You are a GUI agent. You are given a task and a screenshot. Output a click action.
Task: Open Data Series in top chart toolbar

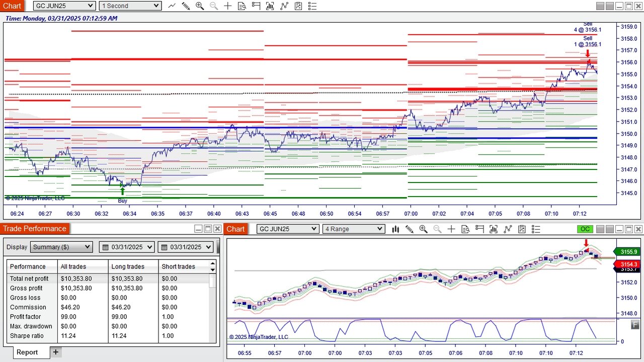[270, 6]
